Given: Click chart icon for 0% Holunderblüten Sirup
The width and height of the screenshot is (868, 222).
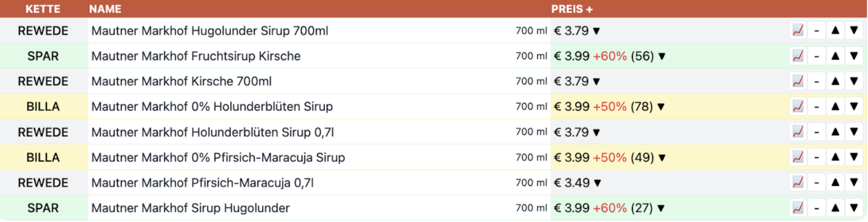Looking at the screenshot, I should point(798,107).
